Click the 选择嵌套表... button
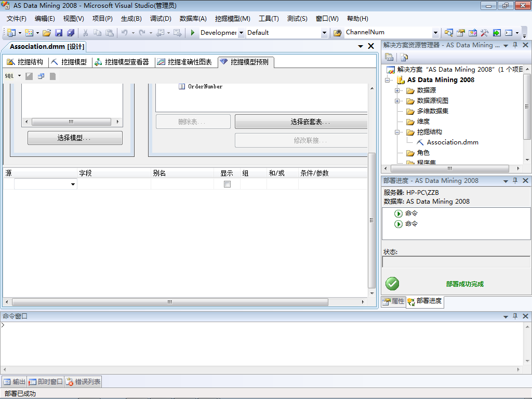 point(301,122)
